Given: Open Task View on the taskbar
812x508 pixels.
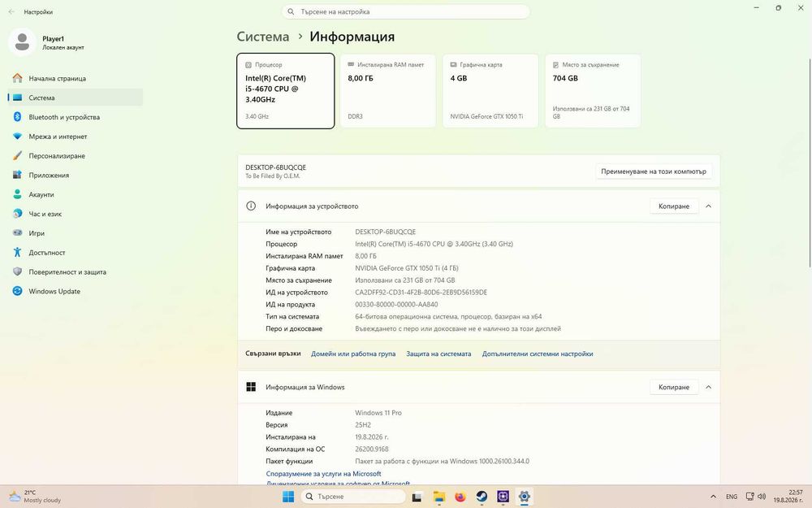Looking at the screenshot, I should (417, 497).
